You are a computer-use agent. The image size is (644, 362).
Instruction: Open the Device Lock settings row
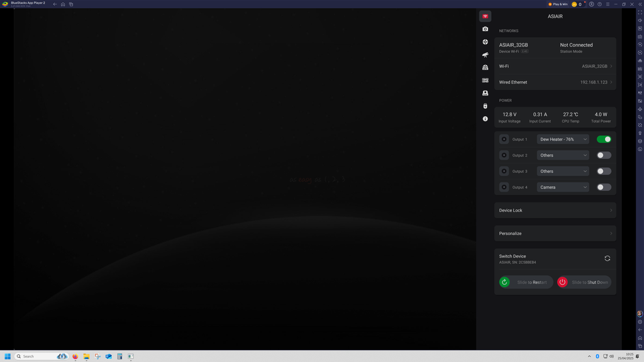pyautogui.click(x=555, y=210)
